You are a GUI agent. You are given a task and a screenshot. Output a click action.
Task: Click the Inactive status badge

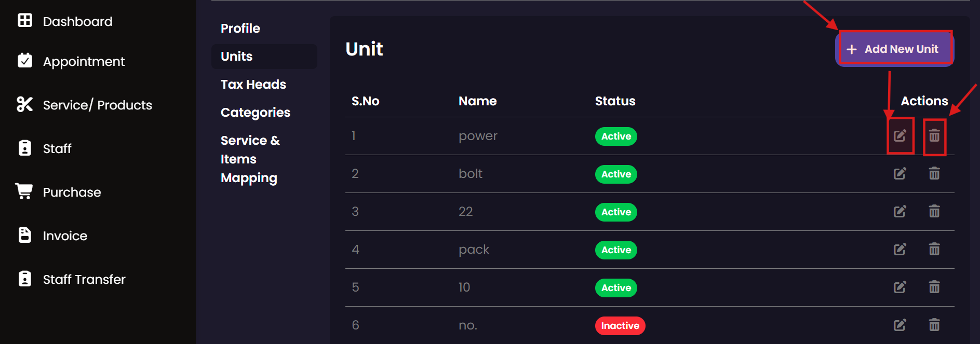point(620,325)
